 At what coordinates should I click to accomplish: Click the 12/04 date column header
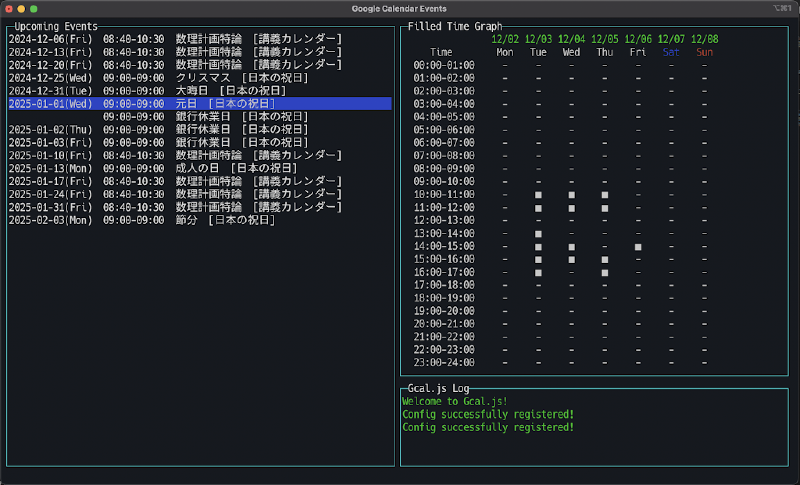pyautogui.click(x=571, y=39)
